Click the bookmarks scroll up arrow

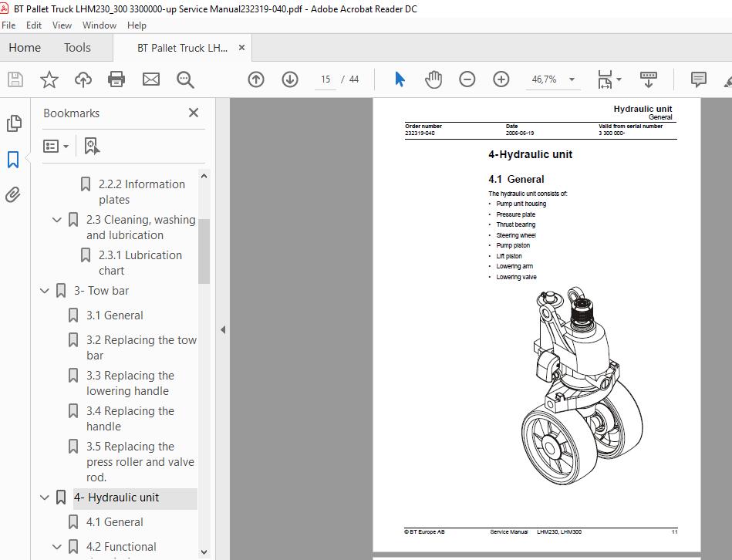204,176
